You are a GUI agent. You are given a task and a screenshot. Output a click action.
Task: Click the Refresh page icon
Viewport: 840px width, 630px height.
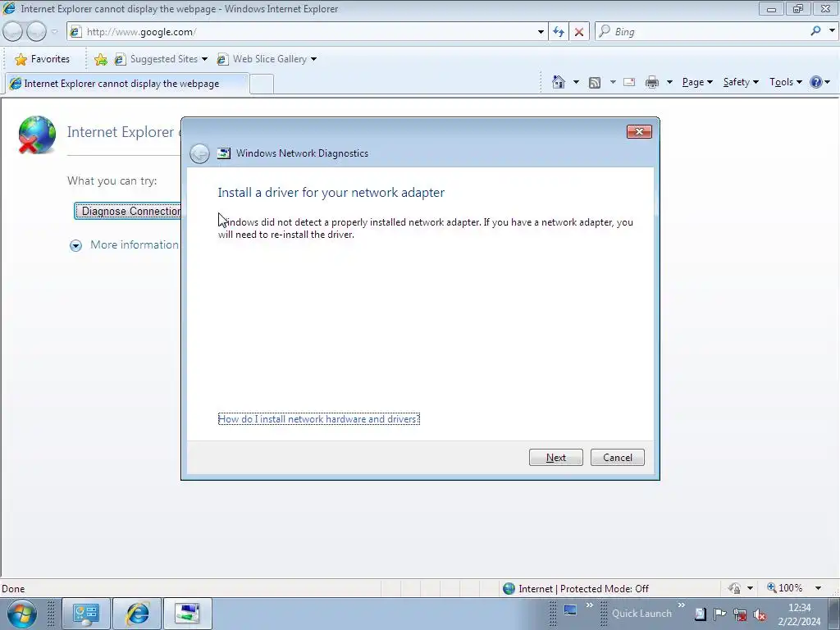[x=559, y=32]
